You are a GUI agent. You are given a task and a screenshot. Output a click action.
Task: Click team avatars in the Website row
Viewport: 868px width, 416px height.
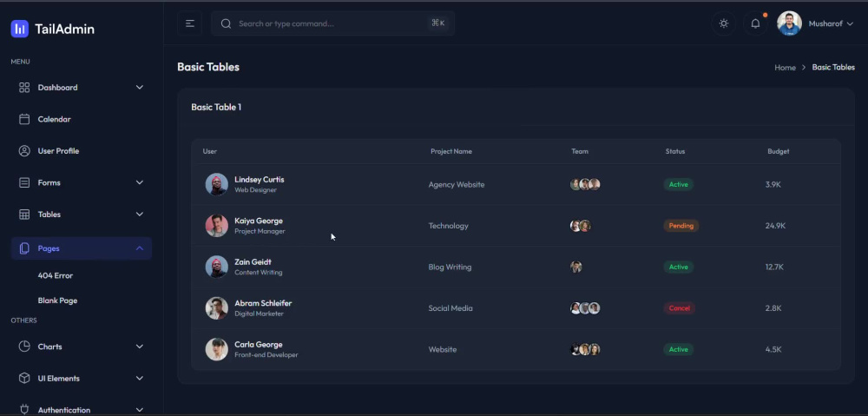(585, 349)
